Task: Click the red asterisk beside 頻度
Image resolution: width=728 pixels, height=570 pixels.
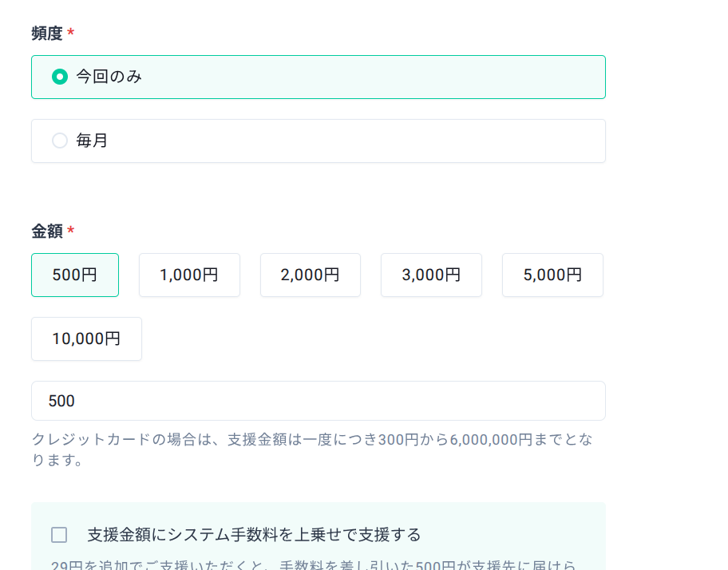Action: (x=71, y=34)
